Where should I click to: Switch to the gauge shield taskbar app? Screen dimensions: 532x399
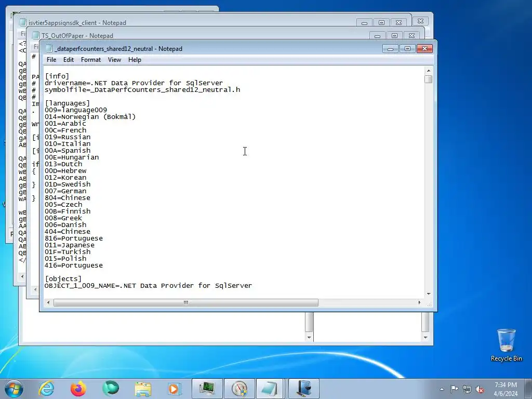(239, 389)
